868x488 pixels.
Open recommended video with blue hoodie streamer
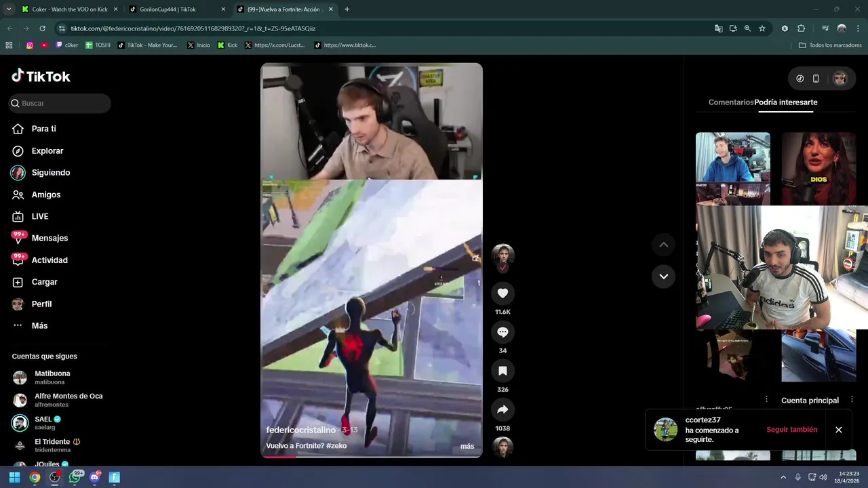coord(733,169)
